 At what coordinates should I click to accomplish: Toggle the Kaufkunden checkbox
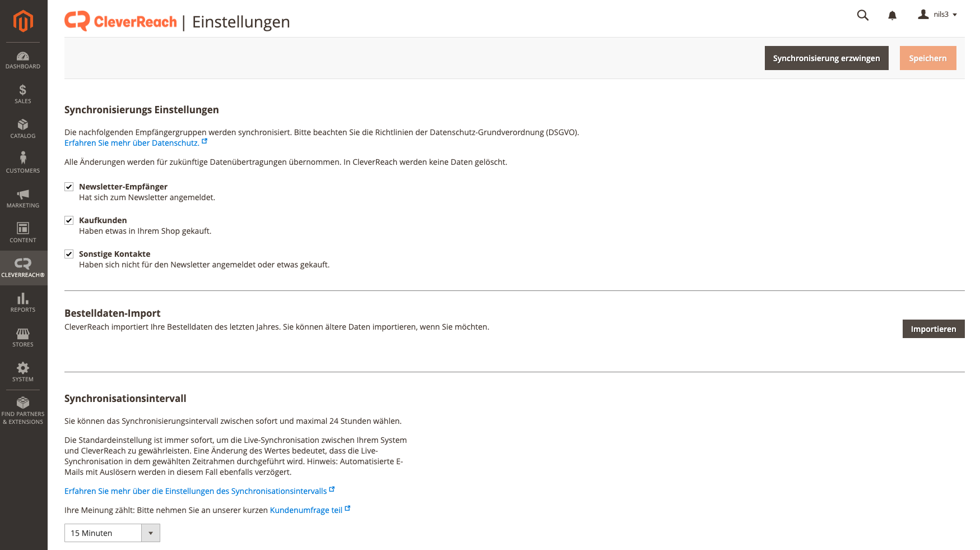[x=69, y=220]
